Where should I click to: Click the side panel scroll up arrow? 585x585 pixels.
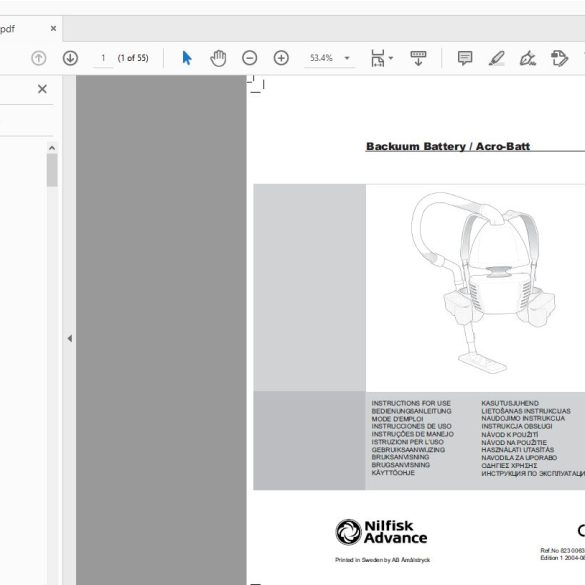[x=52, y=148]
